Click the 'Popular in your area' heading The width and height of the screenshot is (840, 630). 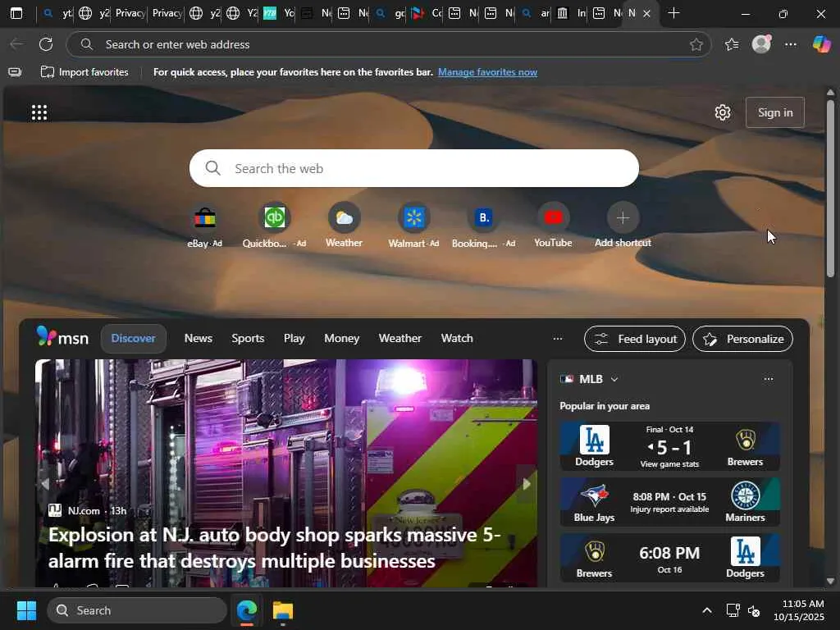tap(605, 406)
